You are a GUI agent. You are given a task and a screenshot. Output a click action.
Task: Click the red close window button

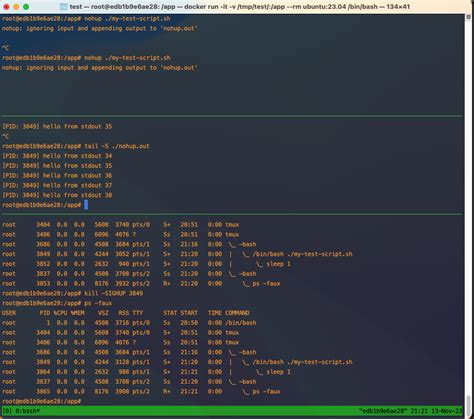[x=6, y=7]
